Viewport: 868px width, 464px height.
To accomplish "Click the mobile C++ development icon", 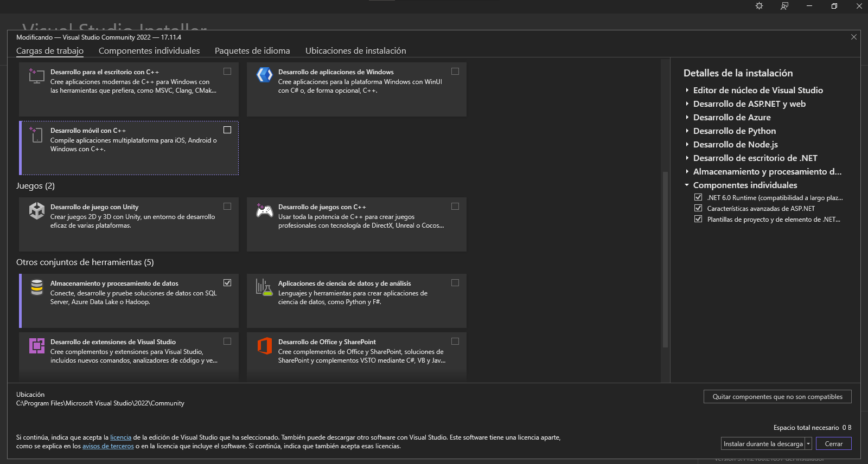I will 36,134.
